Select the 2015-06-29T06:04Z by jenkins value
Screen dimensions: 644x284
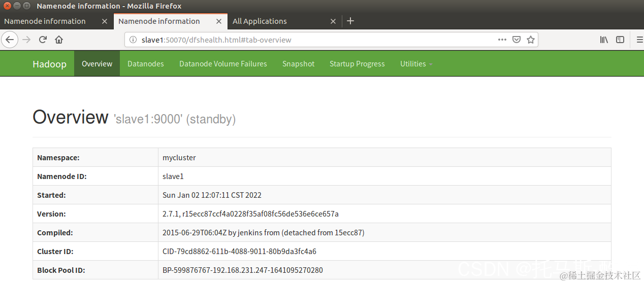[264, 233]
